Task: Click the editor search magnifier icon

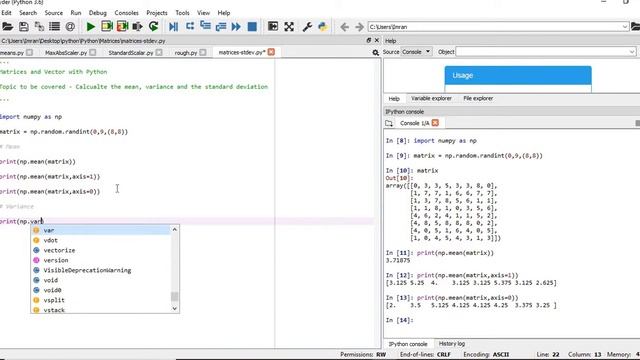Action: click(376, 53)
